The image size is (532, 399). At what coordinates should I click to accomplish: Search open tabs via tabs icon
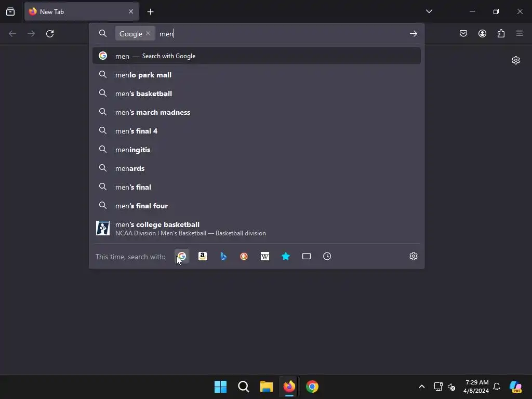coord(307,256)
